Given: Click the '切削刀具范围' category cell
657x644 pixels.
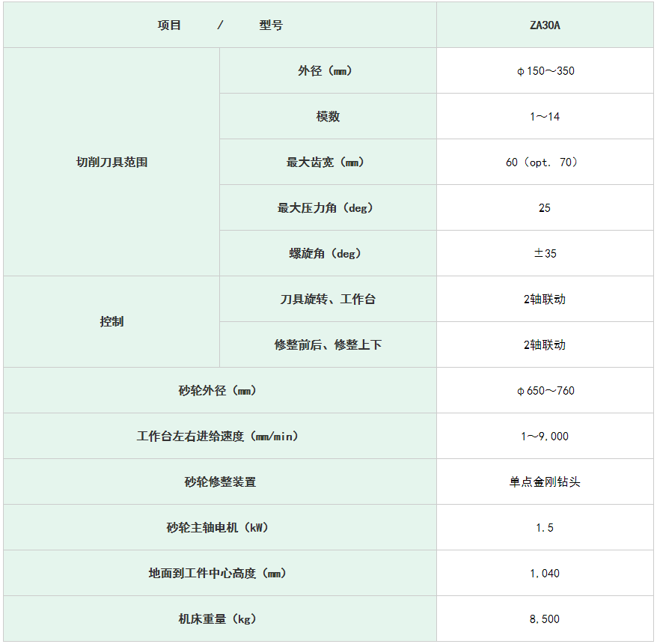Looking at the screenshot, I should pyautogui.click(x=111, y=162).
